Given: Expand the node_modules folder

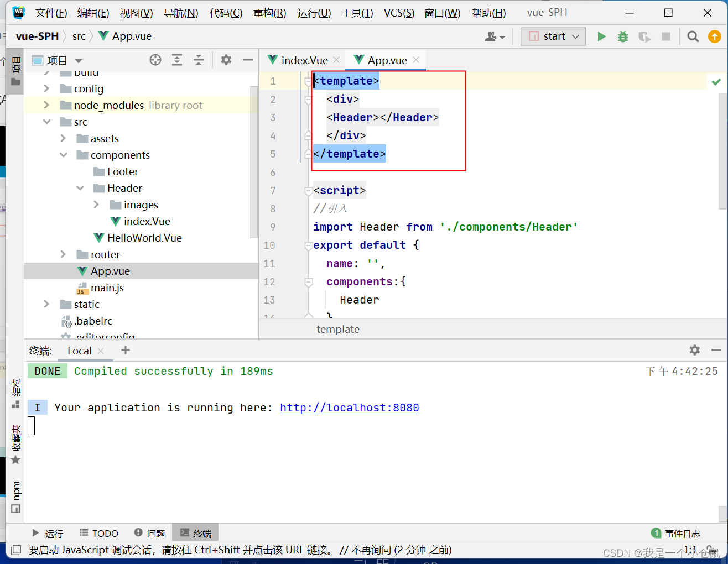Looking at the screenshot, I should pyautogui.click(x=46, y=105).
